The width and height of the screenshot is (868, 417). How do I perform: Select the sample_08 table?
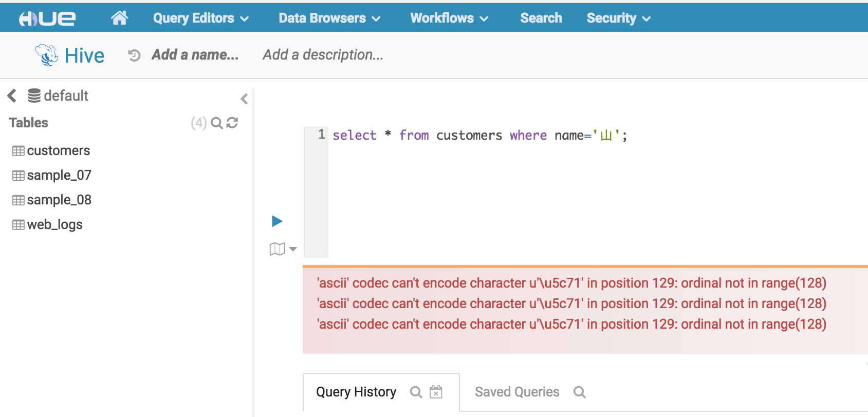59,200
